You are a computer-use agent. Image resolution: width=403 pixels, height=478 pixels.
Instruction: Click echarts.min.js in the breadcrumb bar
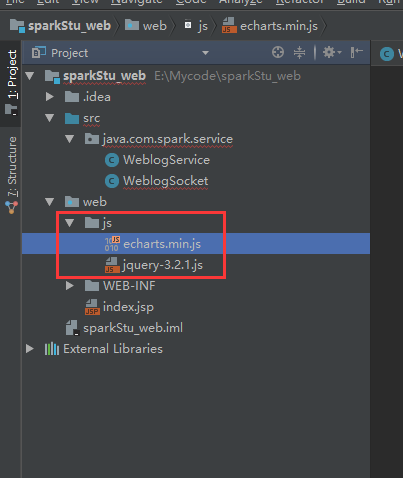click(279, 26)
